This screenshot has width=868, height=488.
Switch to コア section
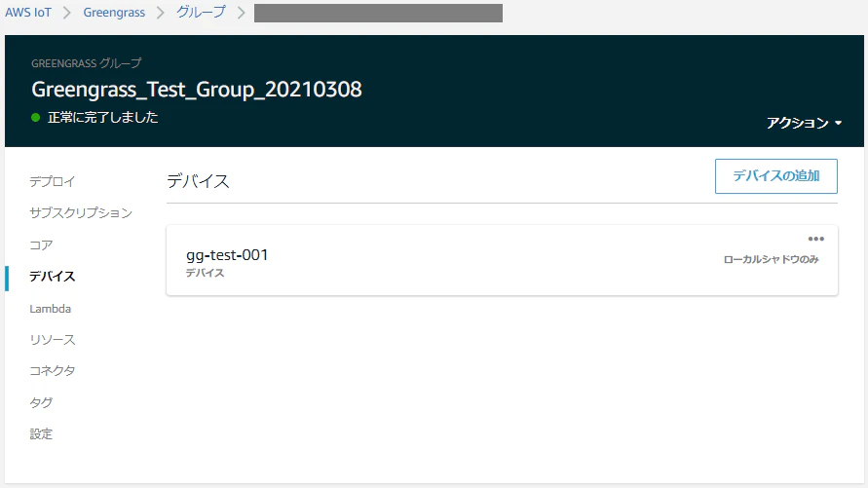41,244
